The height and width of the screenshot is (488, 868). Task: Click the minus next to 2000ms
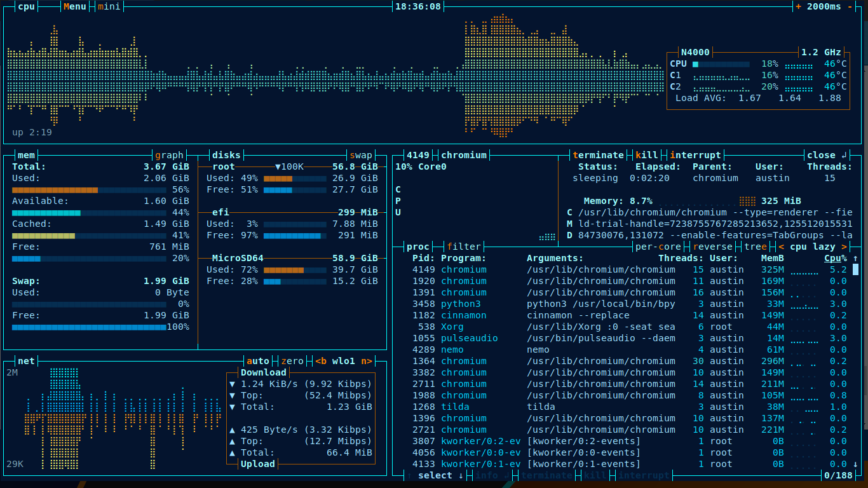tap(850, 6)
